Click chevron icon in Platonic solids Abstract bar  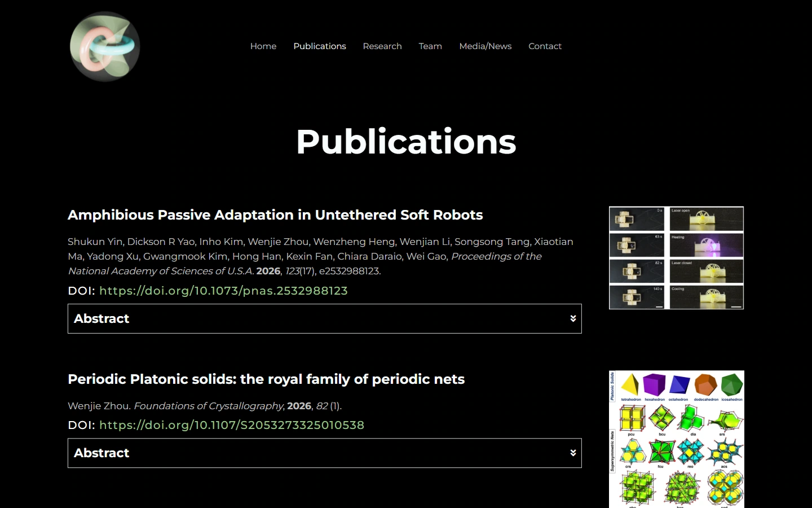point(573,453)
